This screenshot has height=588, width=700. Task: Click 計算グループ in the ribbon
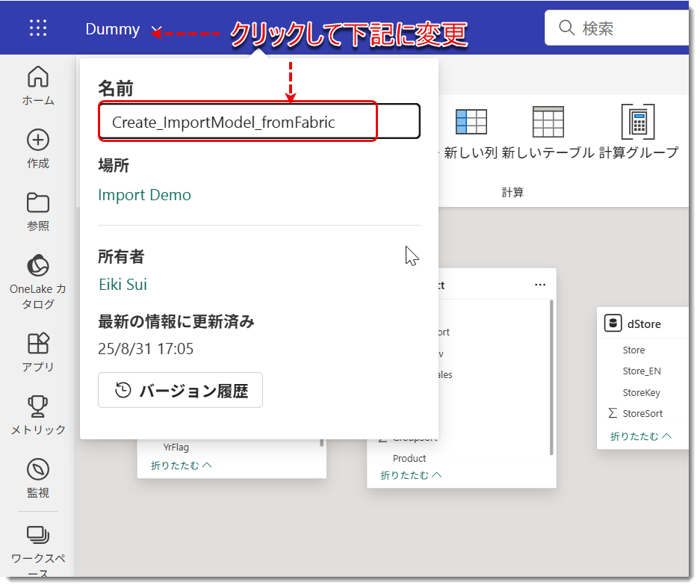pyautogui.click(x=639, y=133)
